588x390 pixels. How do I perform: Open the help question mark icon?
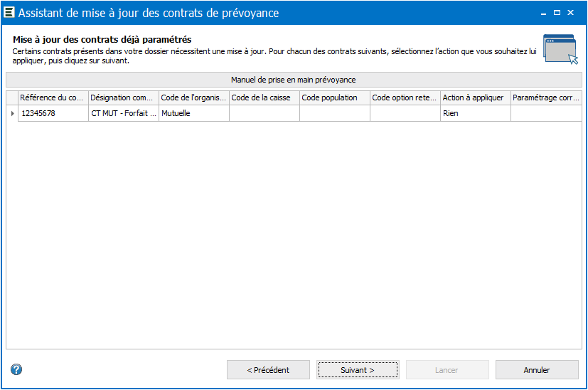click(16, 370)
